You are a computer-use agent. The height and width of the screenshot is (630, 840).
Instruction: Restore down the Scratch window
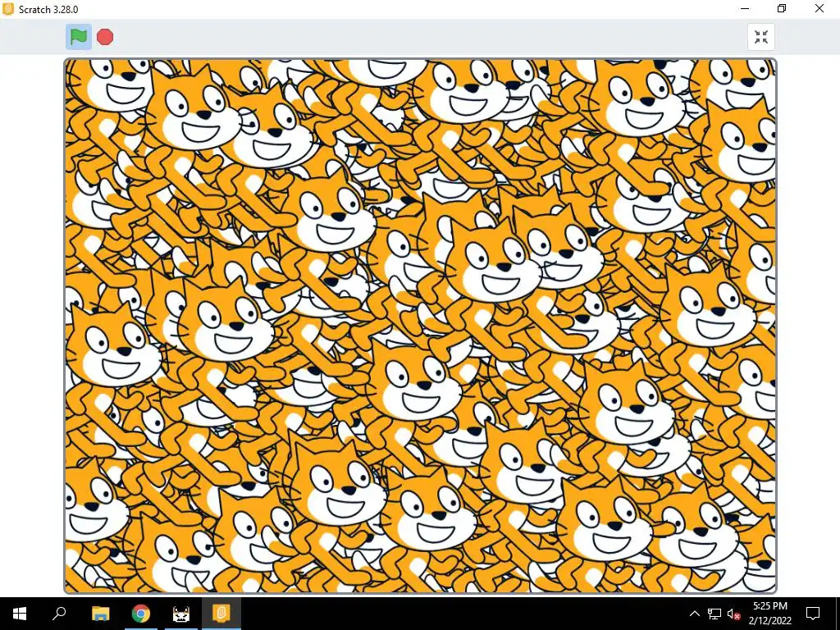[782, 8]
